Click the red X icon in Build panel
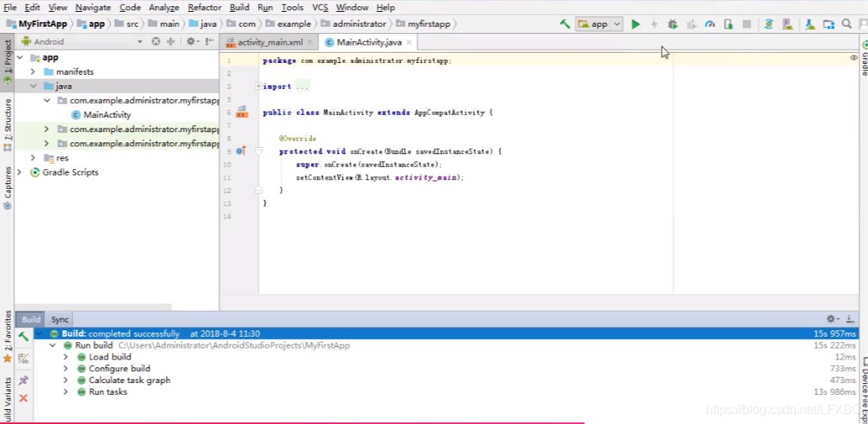The width and height of the screenshot is (868, 424). (24, 398)
